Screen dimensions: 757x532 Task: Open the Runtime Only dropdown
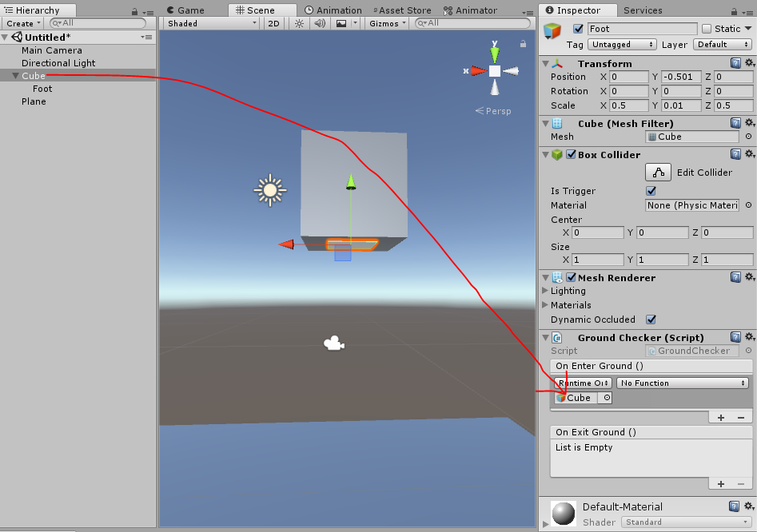(584, 383)
